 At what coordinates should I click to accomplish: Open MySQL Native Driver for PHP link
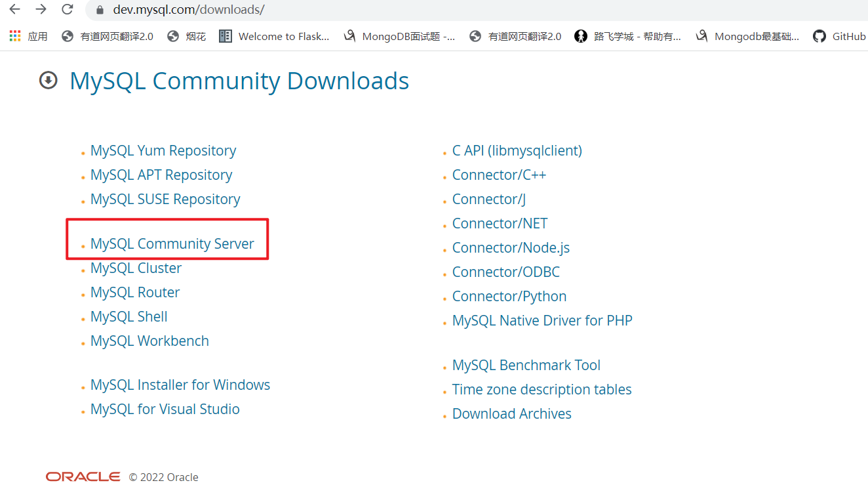542,321
